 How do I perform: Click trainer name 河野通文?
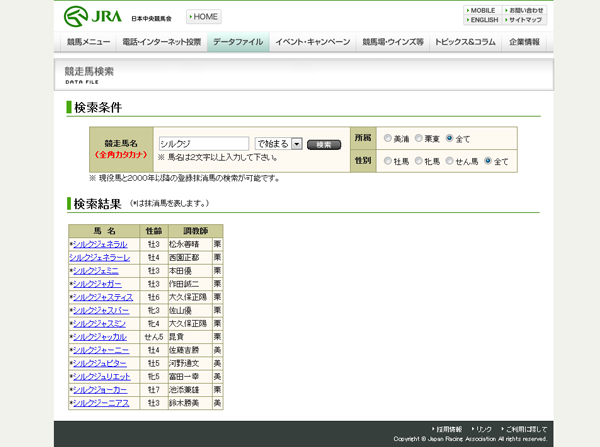coord(184,364)
